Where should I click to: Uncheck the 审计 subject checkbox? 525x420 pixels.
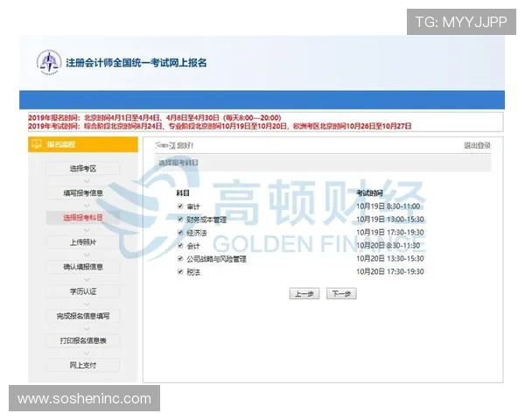(x=180, y=206)
